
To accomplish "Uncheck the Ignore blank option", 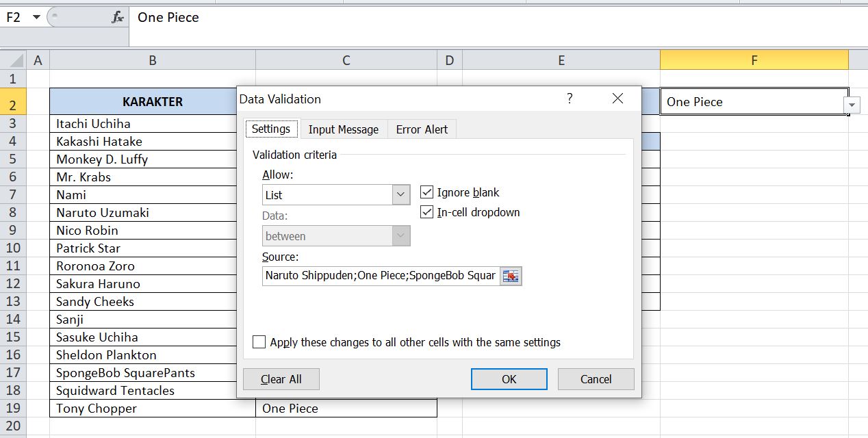I will pyautogui.click(x=426, y=192).
